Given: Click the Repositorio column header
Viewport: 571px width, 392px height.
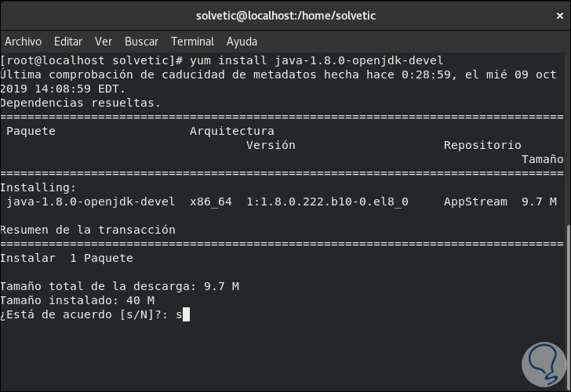Looking at the screenshot, I should (x=482, y=145).
